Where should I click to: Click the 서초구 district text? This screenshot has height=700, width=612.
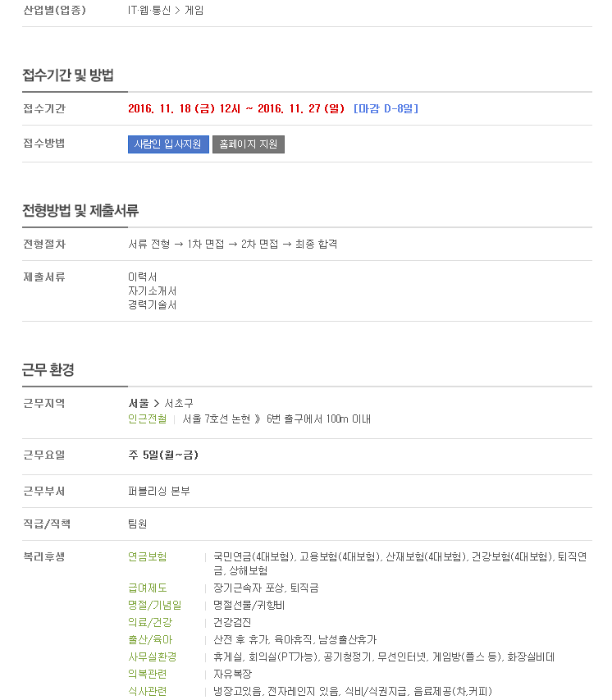[179, 403]
